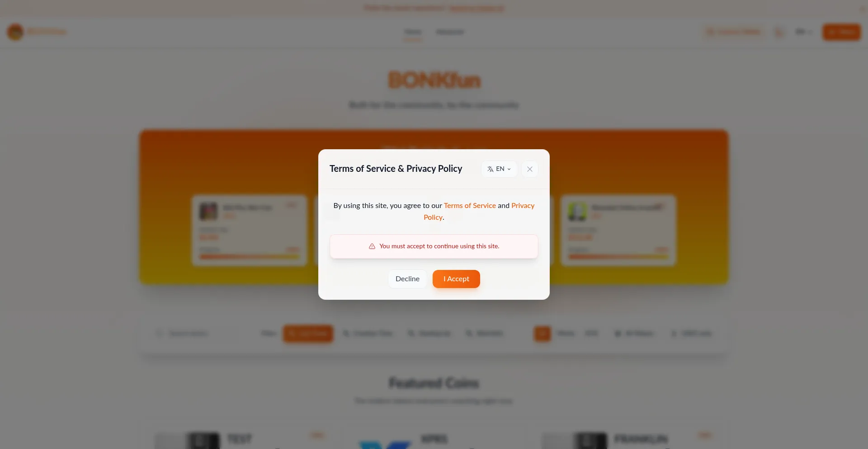868x449 pixels.
Task: Toggle the theme icon in header
Action: coord(779,32)
